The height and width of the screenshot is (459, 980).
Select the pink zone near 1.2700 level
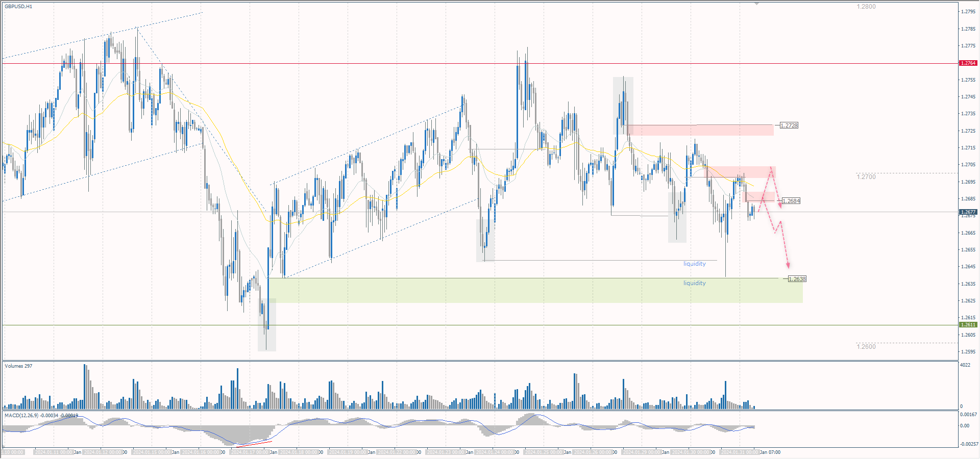coord(741,172)
